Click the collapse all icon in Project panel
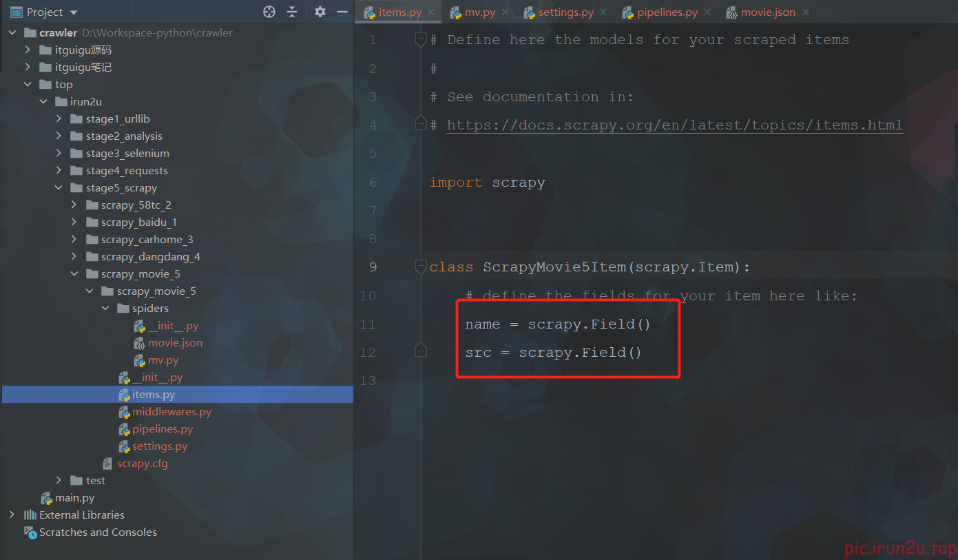 [x=292, y=12]
